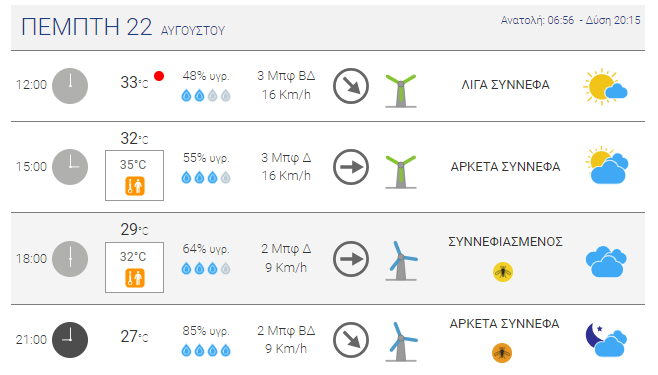Viewport: 658px width, 375px height.
Task: Click the sun with small cloud icon
Action: pyautogui.click(x=605, y=86)
